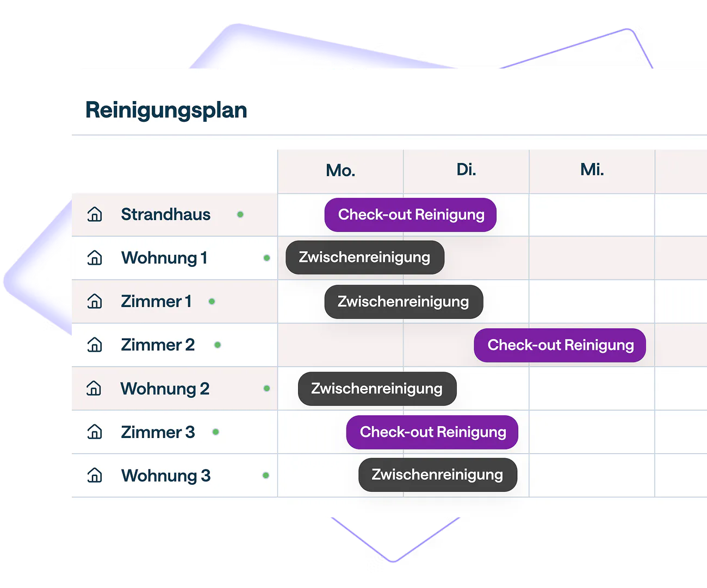Viewport: 707px width, 588px height.
Task: Click the empty Mi. cell for Strandhaus
Action: coord(592,215)
